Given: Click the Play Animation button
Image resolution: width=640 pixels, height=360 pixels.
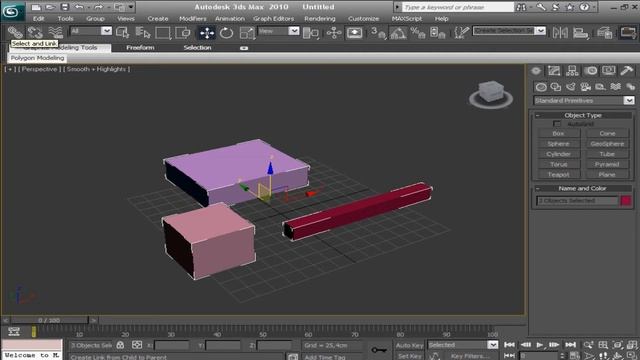Looking at the screenshot, I should [539, 345].
